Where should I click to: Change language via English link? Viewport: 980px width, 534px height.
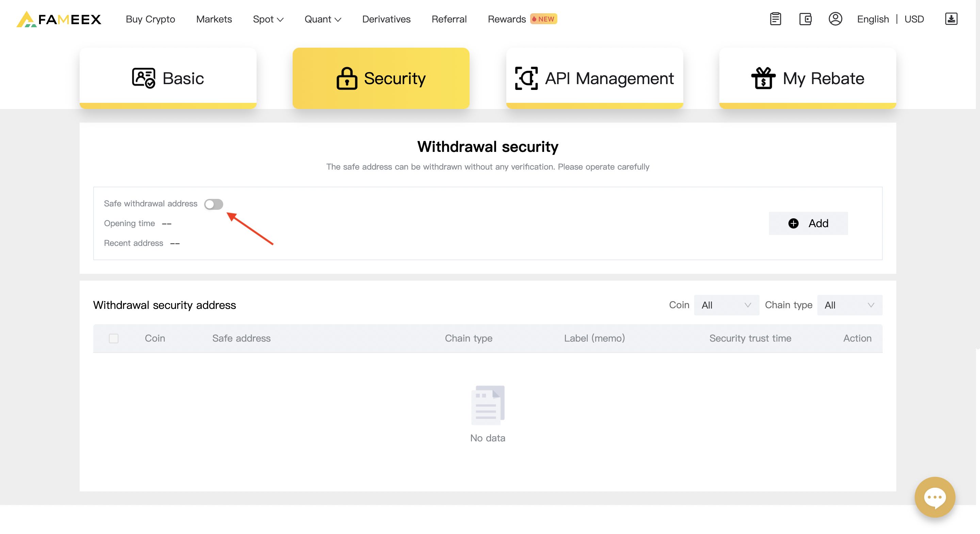click(x=873, y=19)
